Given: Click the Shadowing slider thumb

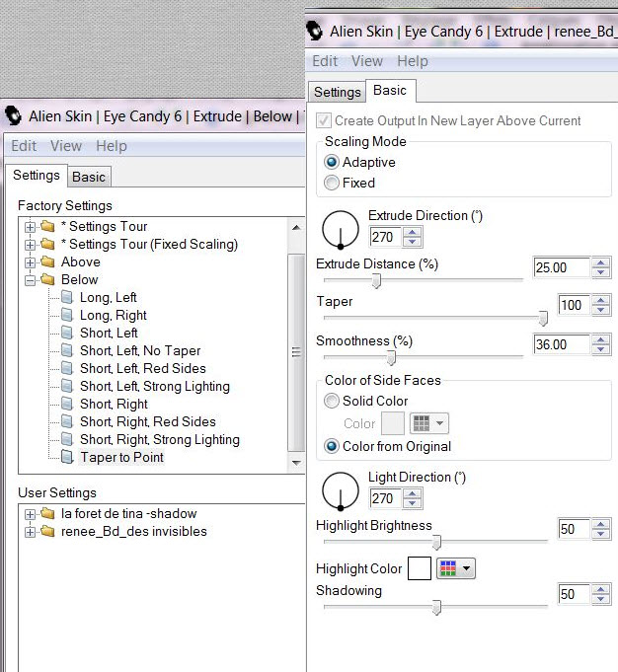Looking at the screenshot, I should tap(436, 608).
